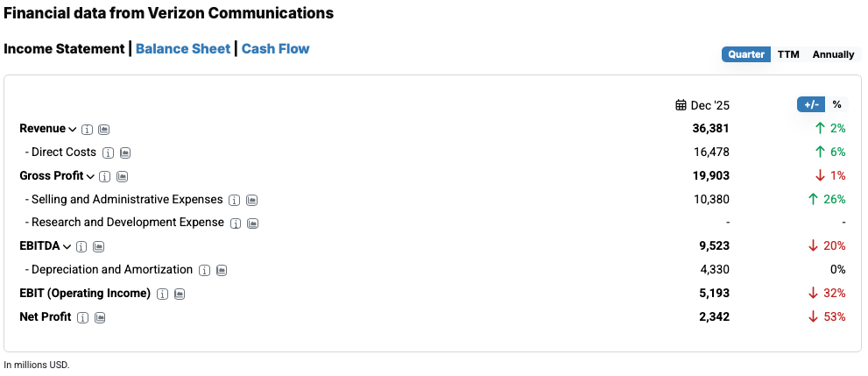This screenshot has width=868, height=376.
Task: Click the info icon beside Revenue
Action: coord(88,130)
